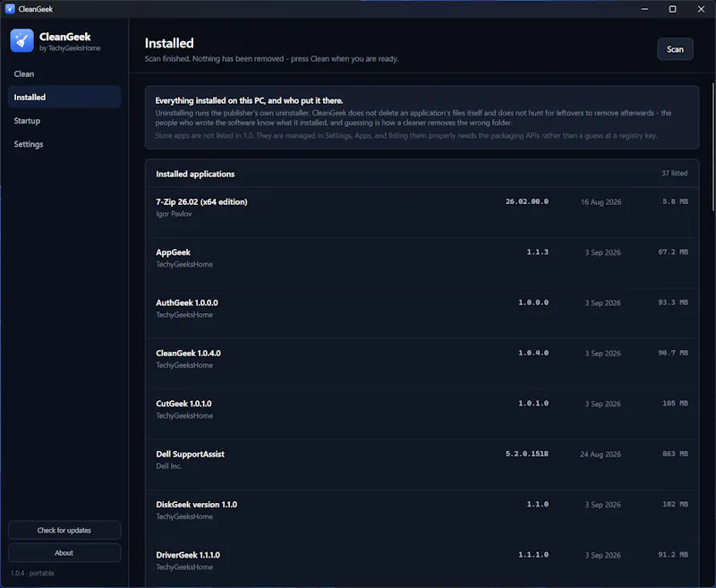Image resolution: width=716 pixels, height=588 pixels.
Task: Open the Settings page
Action: click(64, 144)
